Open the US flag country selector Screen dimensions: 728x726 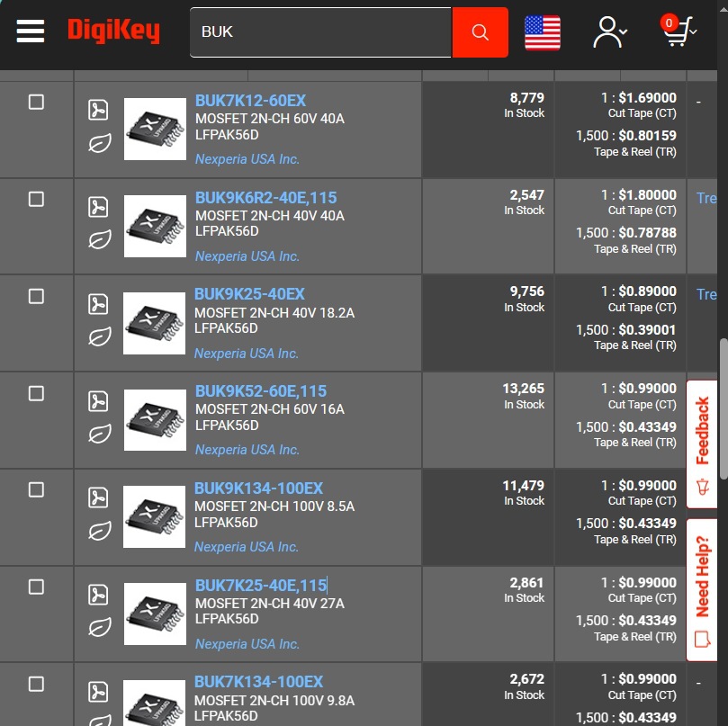pos(543,33)
